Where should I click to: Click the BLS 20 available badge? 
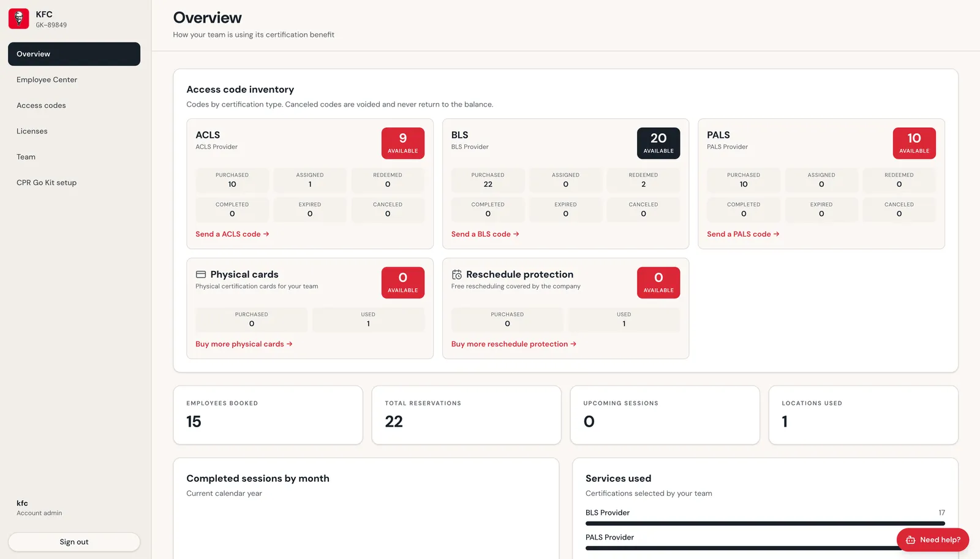coord(658,143)
